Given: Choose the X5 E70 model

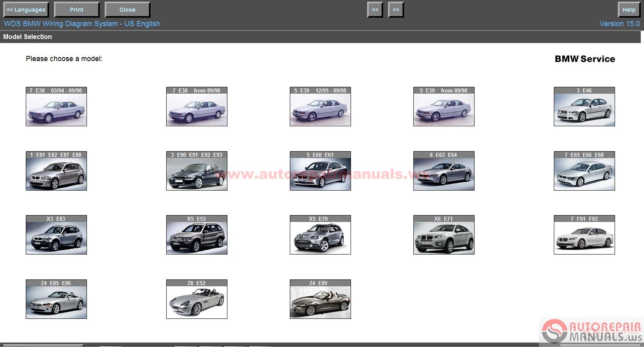Looking at the screenshot, I should coord(320,235).
